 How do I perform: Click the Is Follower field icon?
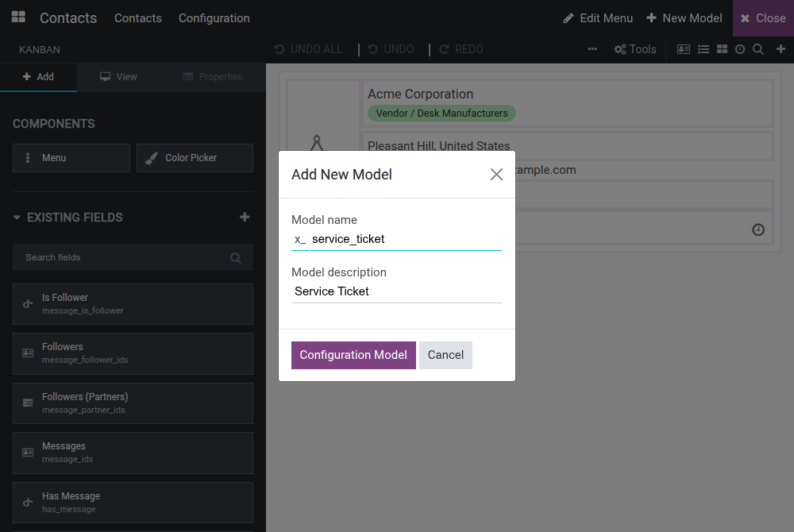point(28,303)
